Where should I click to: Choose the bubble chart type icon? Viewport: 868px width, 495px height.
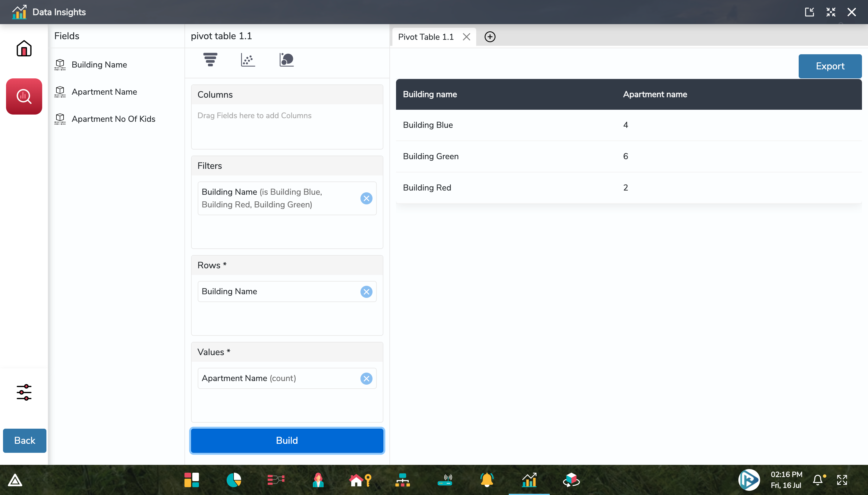[287, 60]
